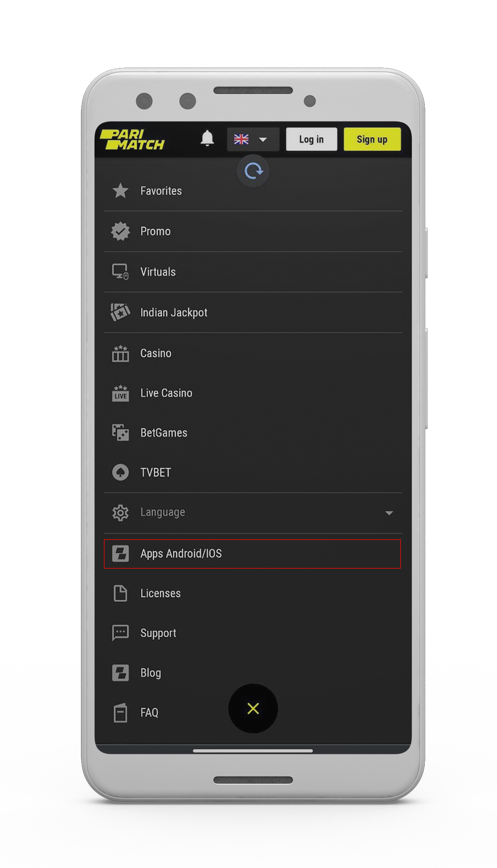Open the Blog link
This screenshot has width=497, height=868.
[253, 673]
